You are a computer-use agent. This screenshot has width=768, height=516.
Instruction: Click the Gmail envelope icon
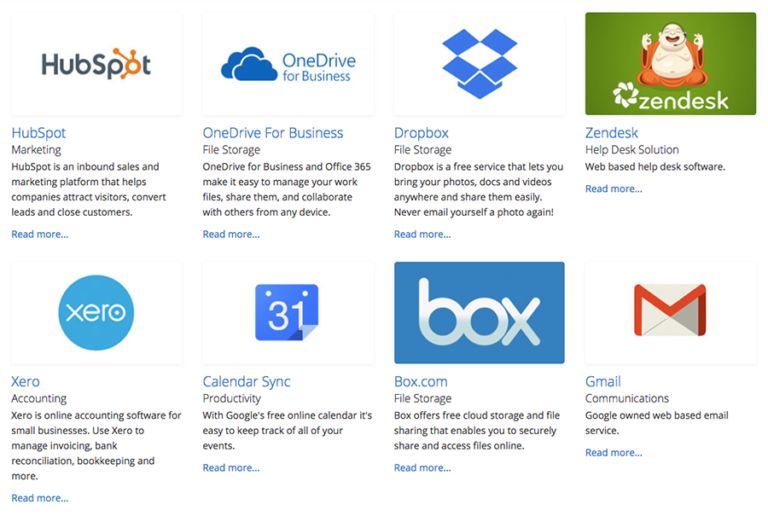670,311
